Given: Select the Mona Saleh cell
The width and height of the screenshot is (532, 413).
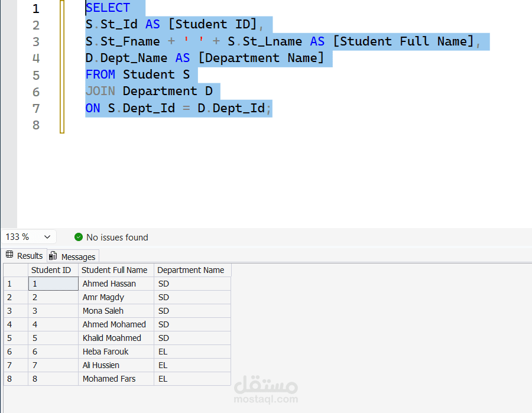Looking at the screenshot, I should (116, 311).
